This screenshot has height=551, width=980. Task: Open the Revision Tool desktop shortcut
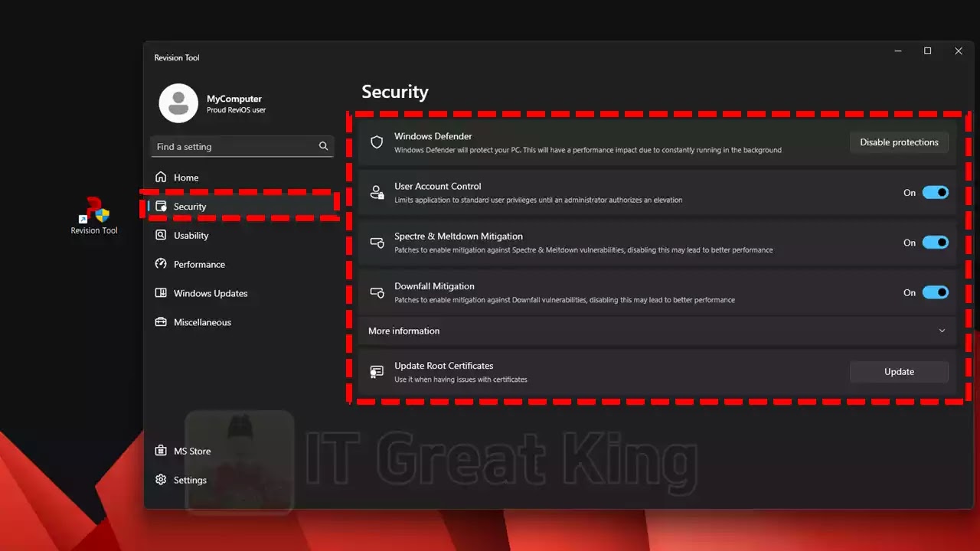click(94, 216)
